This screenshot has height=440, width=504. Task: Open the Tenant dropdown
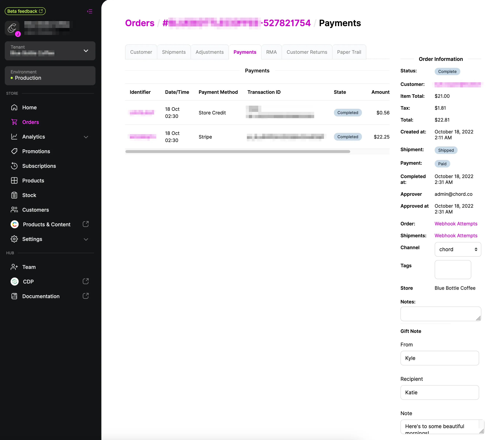50,51
